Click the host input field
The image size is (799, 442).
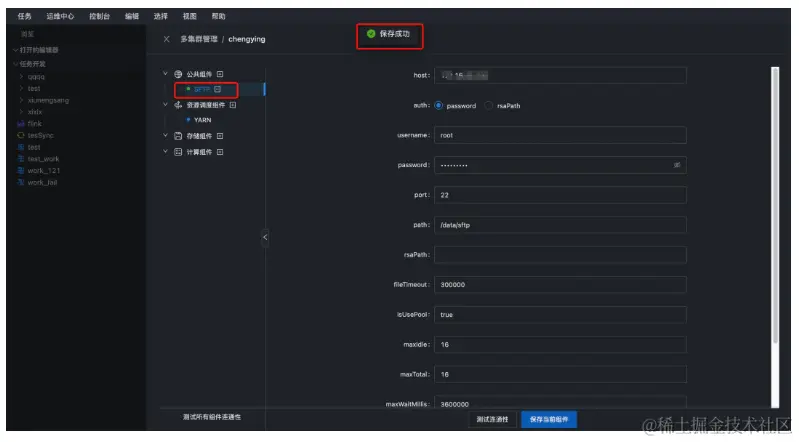click(x=560, y=75)
